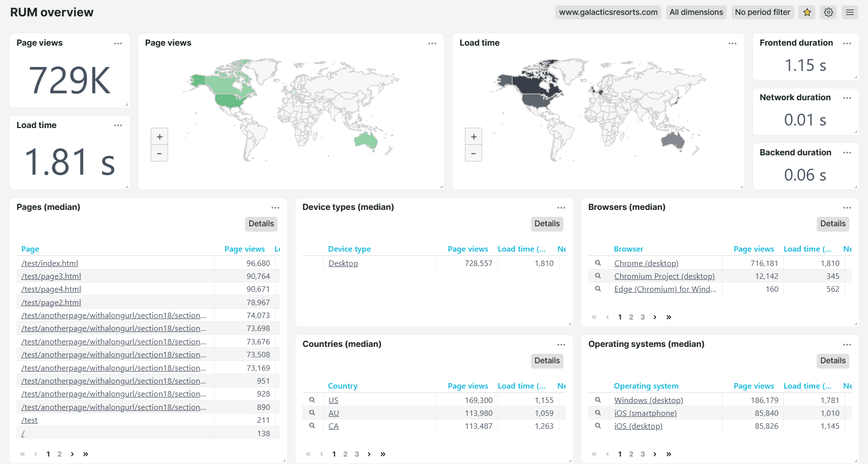
Task: Click Australia on Page views map
Action: coord(366,141)
